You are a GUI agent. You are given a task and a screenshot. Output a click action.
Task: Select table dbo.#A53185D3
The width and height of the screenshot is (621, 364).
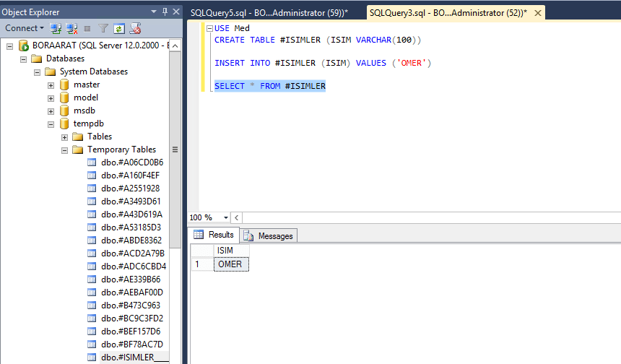click(131, 227)
